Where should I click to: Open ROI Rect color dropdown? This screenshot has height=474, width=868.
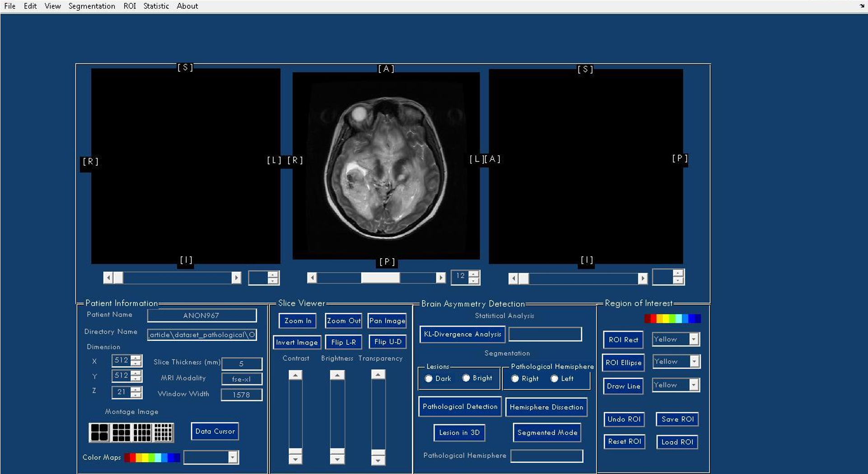(676, 339)
